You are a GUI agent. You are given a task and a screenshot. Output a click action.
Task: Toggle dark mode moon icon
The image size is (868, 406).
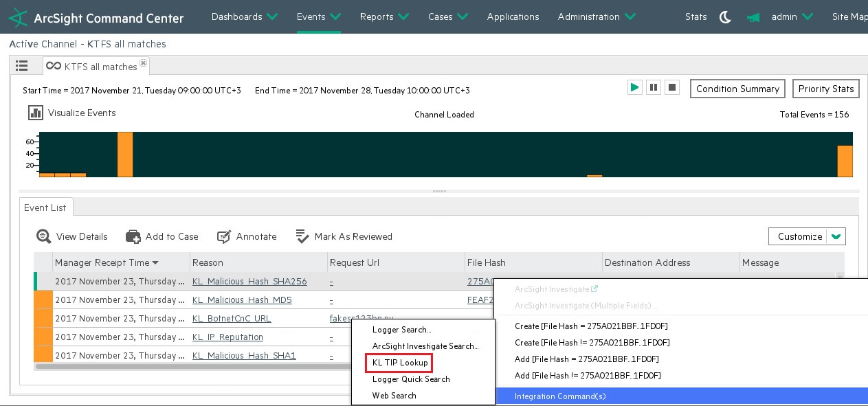pyautogui.click(x=725, y=17)
